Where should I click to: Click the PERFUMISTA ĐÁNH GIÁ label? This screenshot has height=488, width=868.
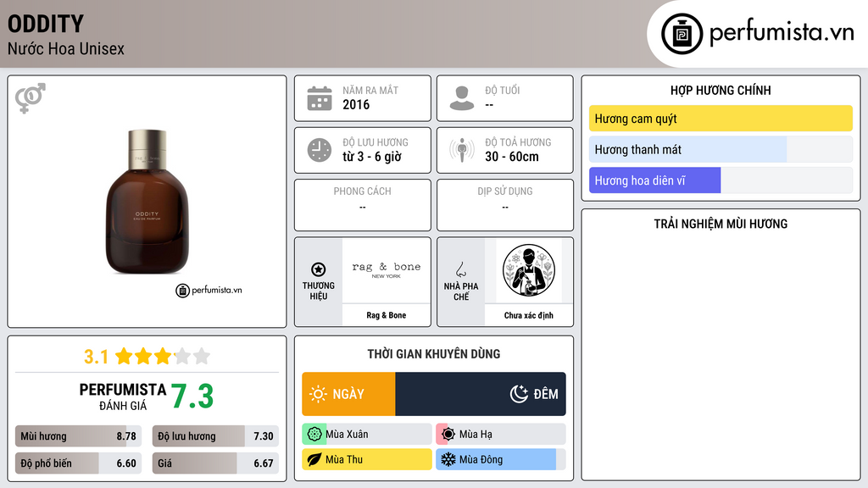(123, 396)
